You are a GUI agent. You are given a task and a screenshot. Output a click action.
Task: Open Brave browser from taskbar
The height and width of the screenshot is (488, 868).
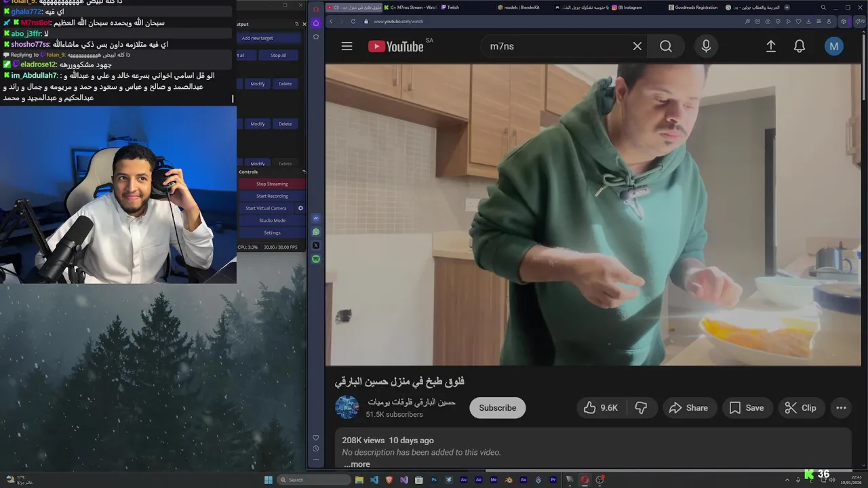point(389,480)
